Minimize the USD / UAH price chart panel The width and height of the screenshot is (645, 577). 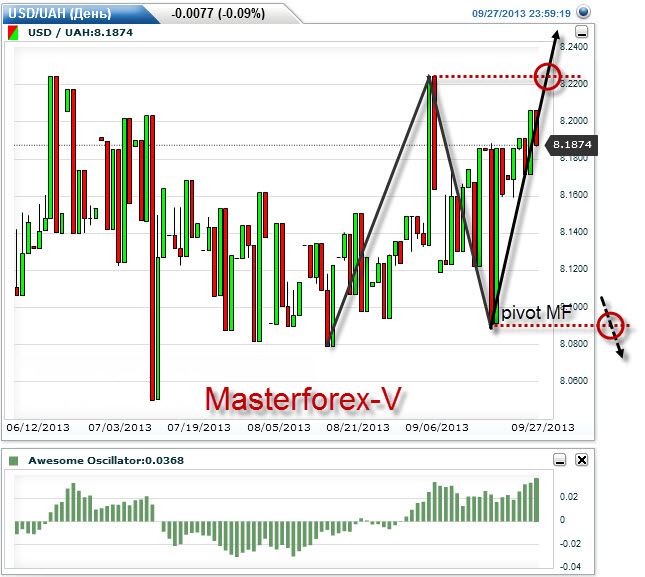pos(581,32)
